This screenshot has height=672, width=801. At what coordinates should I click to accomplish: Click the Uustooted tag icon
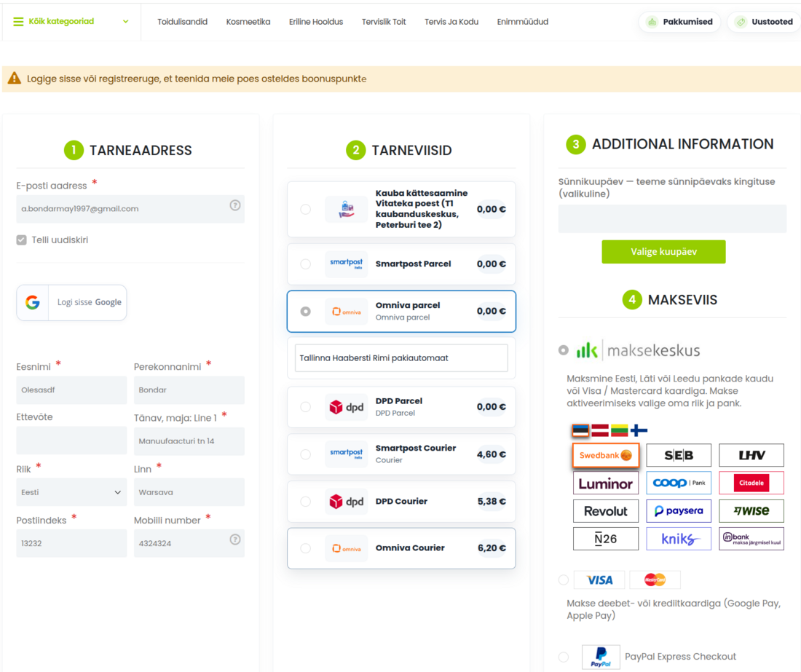tap(741, 22)
